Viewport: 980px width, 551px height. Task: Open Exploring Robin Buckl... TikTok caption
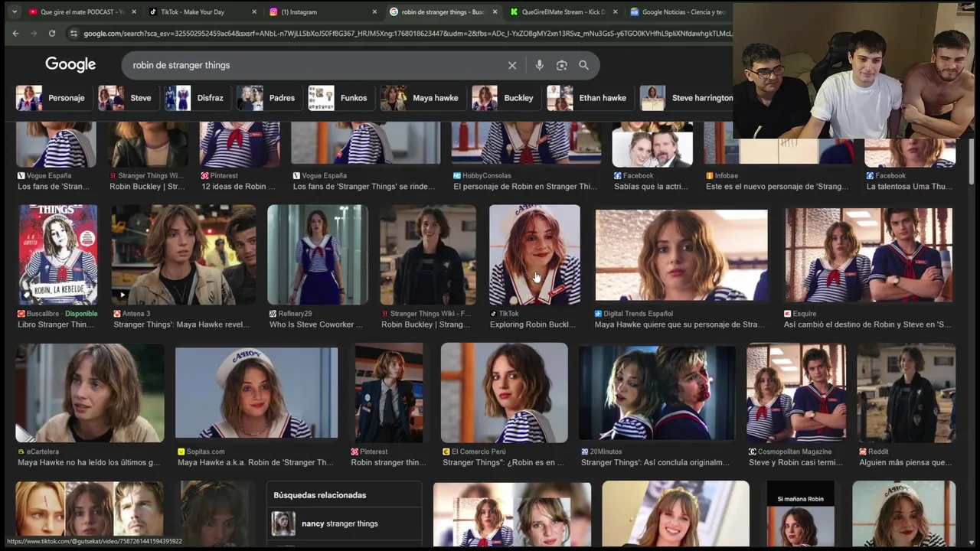click(x=533, y=324)
